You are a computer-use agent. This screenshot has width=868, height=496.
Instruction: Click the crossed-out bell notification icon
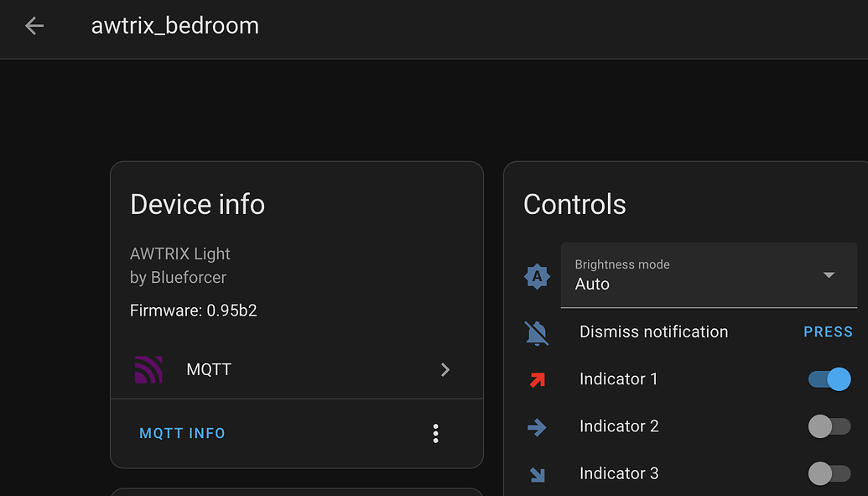(x=536, y=332)
